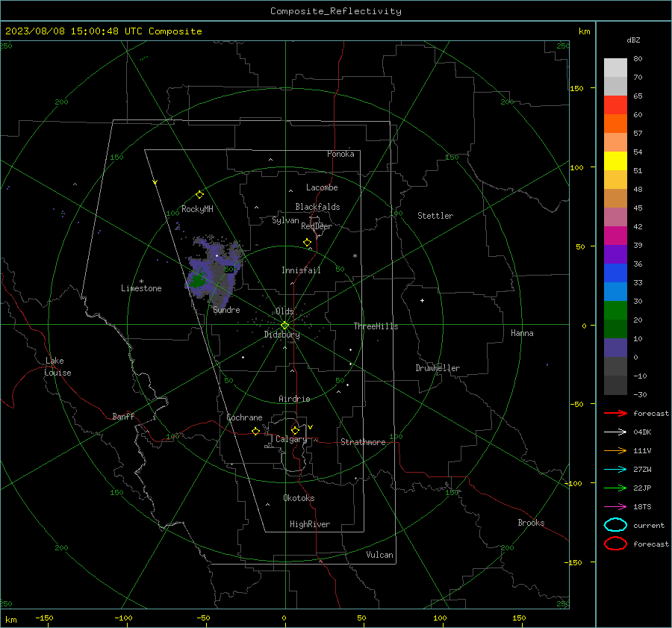Screen dimensions: 672x628
Task: Click the green core of the storm echo
Action: click(x=198, y=282)
